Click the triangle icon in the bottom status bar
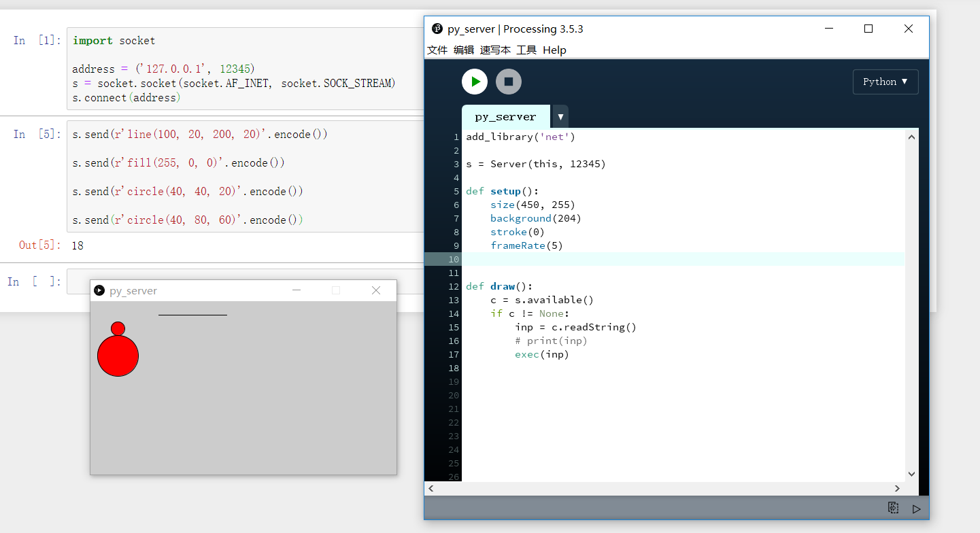Image resolution: width=980 pixels, height=533 pixels. (916, 509)
